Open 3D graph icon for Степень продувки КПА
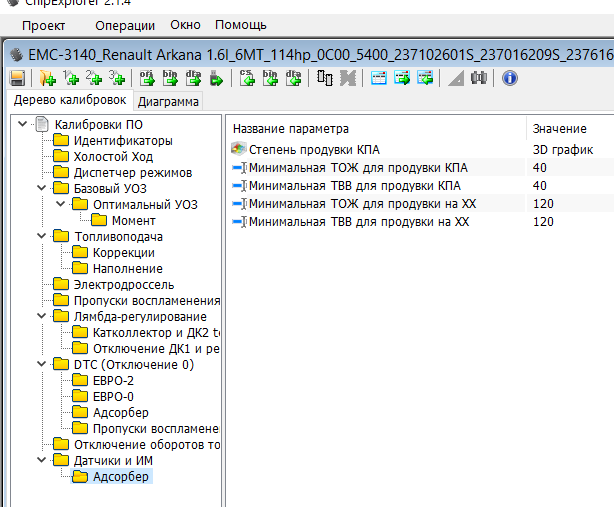 click(238, 149)
